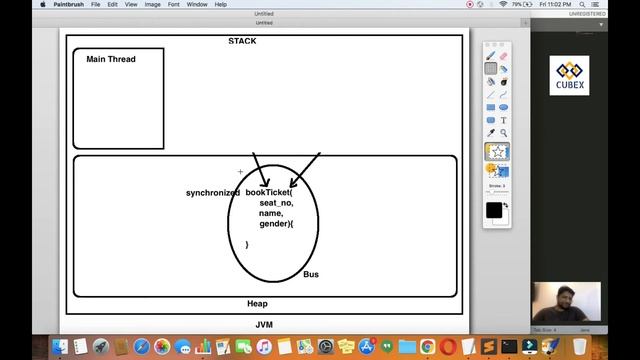Select the Curve tool

pos(503,94)
